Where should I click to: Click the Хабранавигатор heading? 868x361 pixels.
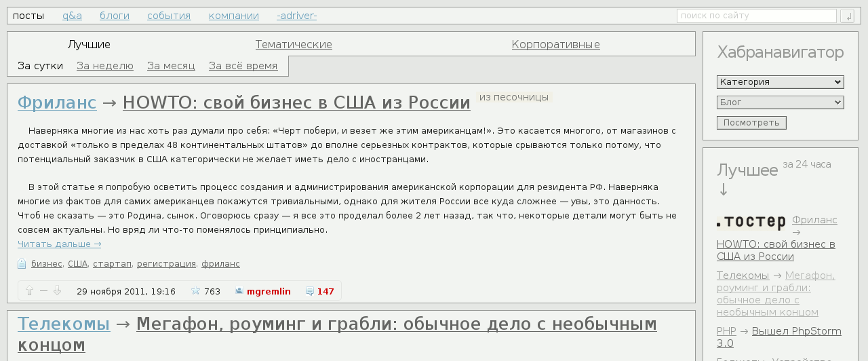781,53
